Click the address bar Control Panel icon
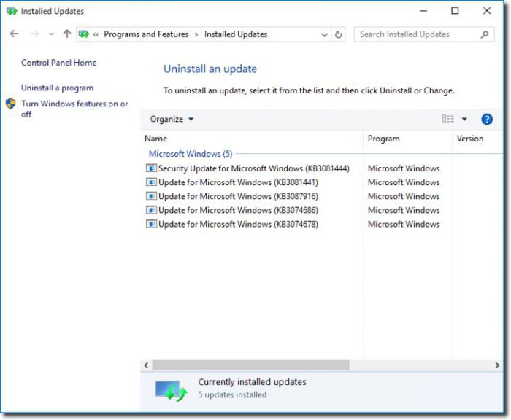The image size is (511, 420). [x=84, y=34]
